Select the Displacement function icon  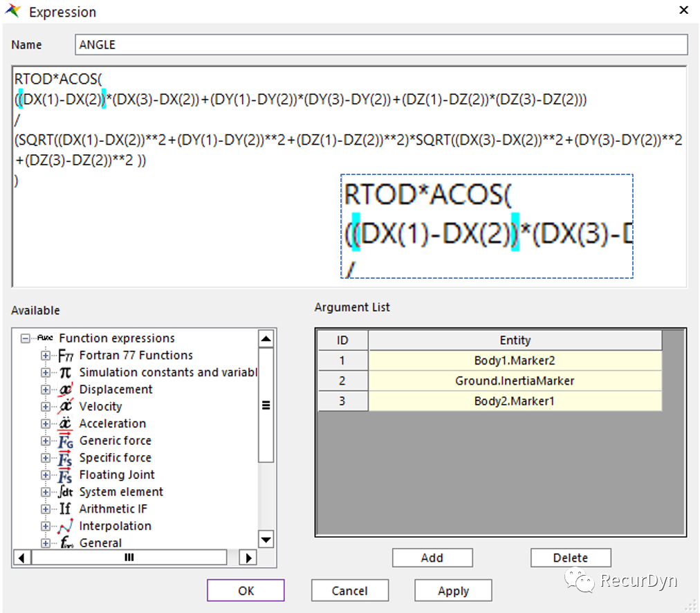[x=66, y=390]
